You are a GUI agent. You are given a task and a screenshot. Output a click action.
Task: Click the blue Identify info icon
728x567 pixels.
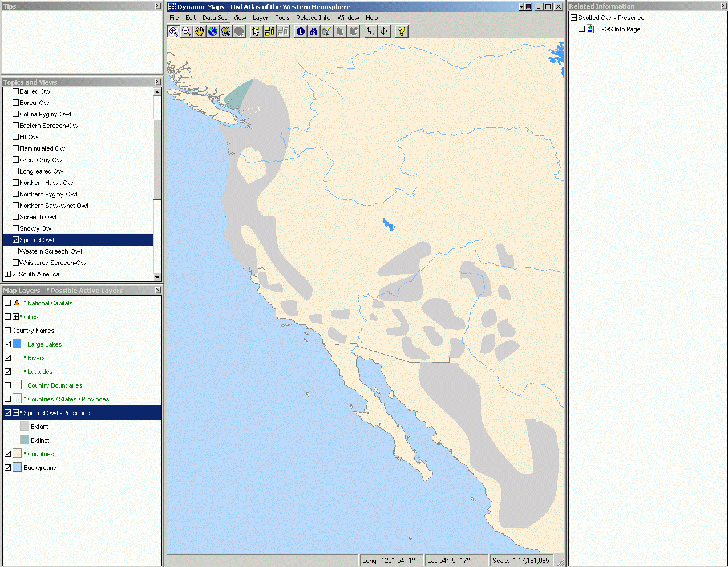pyautogui.click(x=301, y=31)
